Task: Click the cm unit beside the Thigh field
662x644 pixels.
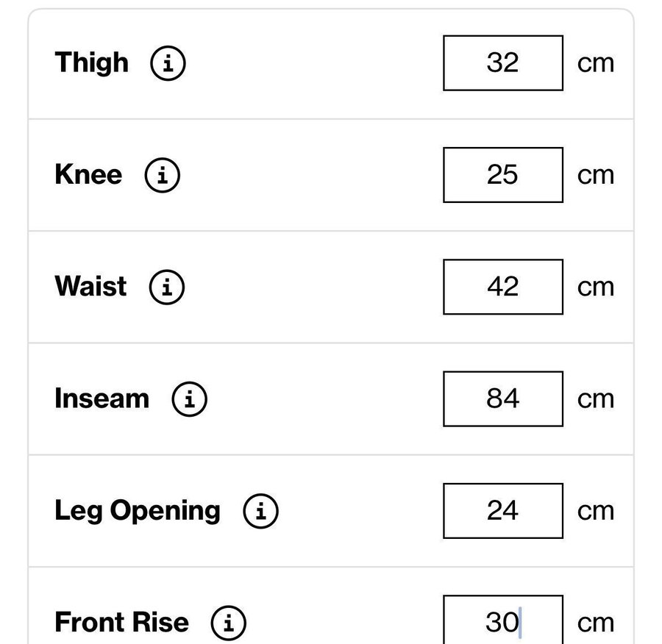Action: pyautogui.click(x=596, y=64)
